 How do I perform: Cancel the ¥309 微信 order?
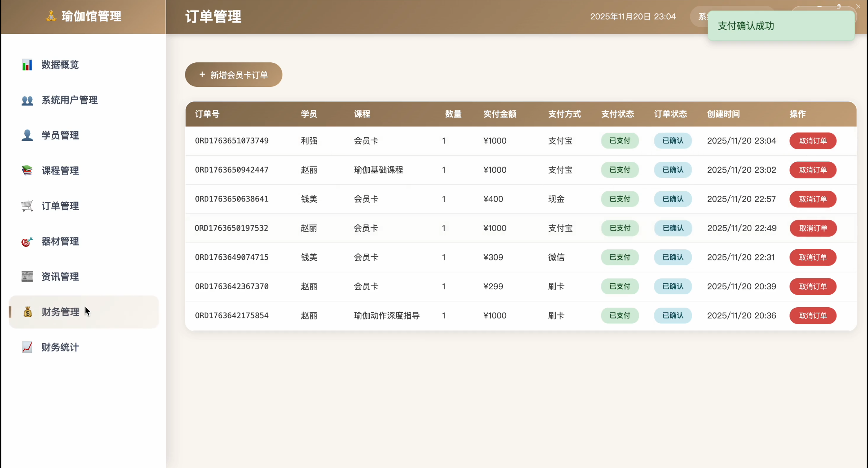coord(813,257)
